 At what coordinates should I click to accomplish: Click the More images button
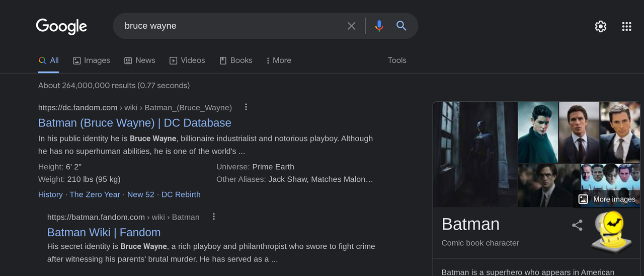pos(607,199)
